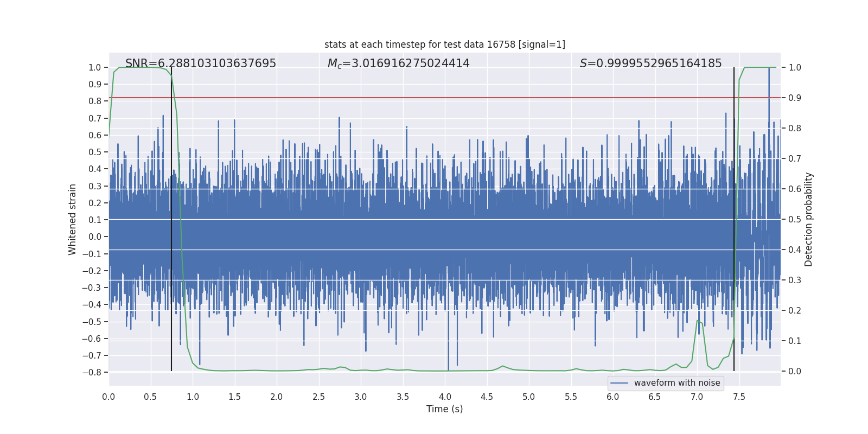This screenshot has height=434, width=868.
Task: Click the 'Time (s)' x-axis label
Action: point(445,409)
